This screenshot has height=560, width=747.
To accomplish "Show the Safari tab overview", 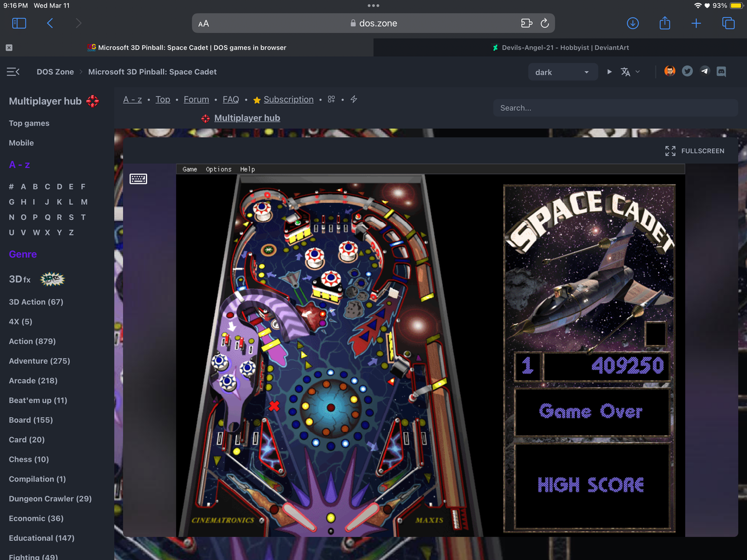I will tap(728, 23).
